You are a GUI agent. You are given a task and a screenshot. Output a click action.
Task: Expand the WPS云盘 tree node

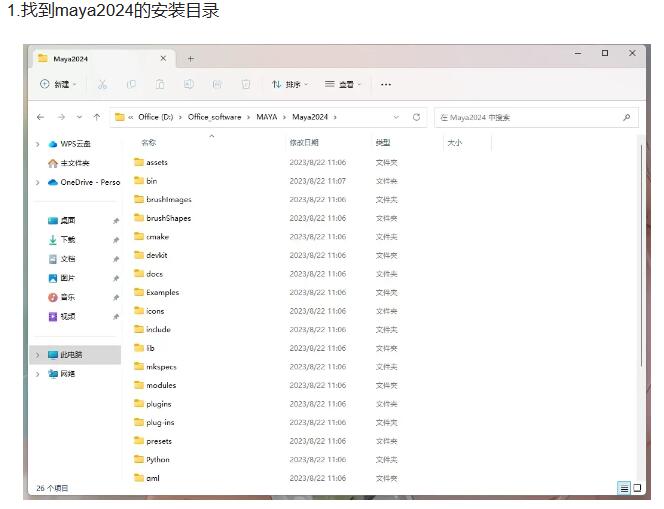[38, 144]
